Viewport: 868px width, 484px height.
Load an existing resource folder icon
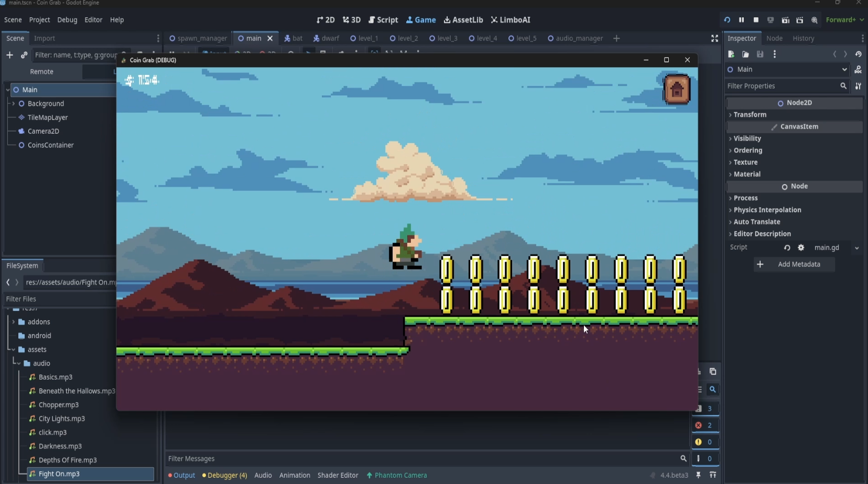pos(745,54)
